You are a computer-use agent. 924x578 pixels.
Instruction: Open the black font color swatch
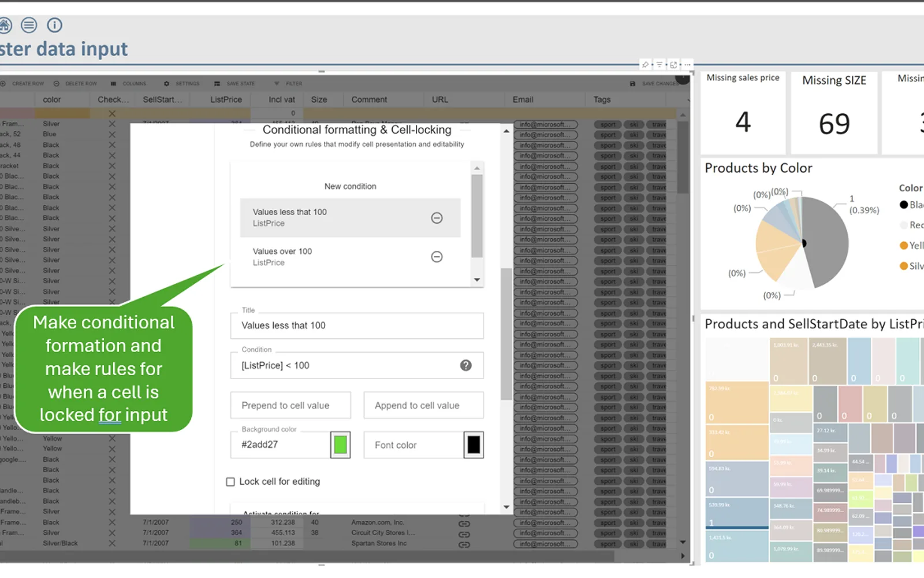[474, 445]
